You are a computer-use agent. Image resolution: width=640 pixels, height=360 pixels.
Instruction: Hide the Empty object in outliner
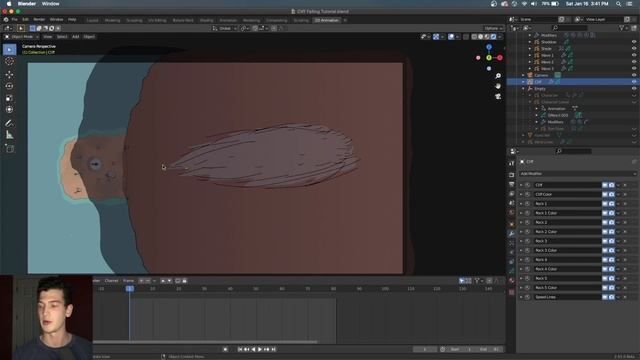634,89
